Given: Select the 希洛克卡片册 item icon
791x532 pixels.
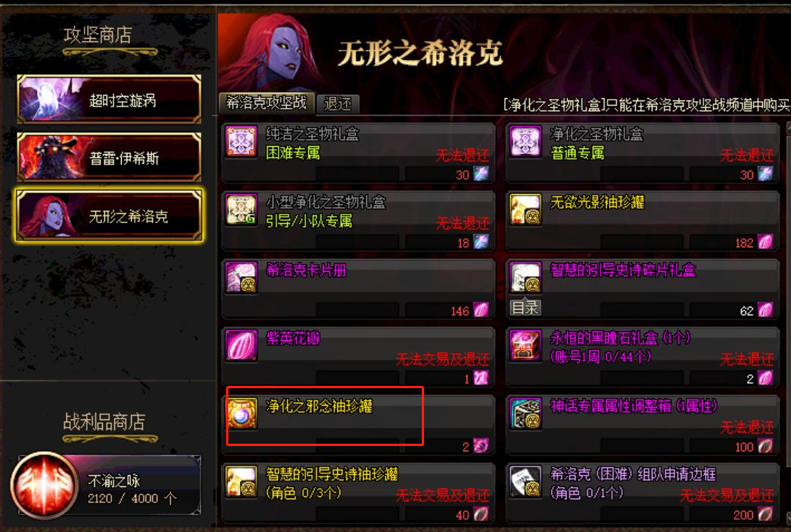Looking at the screenshot, I should point(241,278).
